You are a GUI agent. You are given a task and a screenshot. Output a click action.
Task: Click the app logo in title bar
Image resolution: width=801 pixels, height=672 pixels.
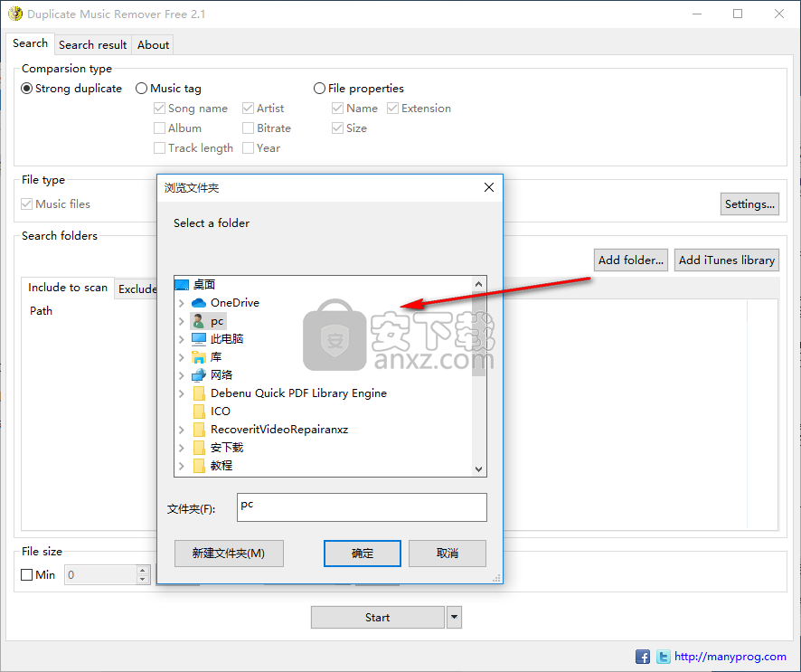coord(15,14)
